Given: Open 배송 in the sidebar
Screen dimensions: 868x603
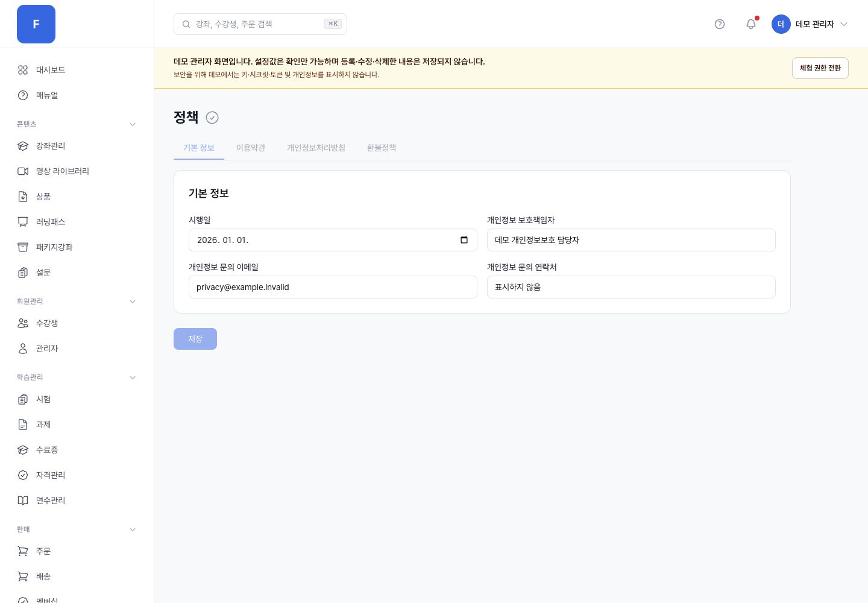Looking at the screenshot, I should 77,576.
